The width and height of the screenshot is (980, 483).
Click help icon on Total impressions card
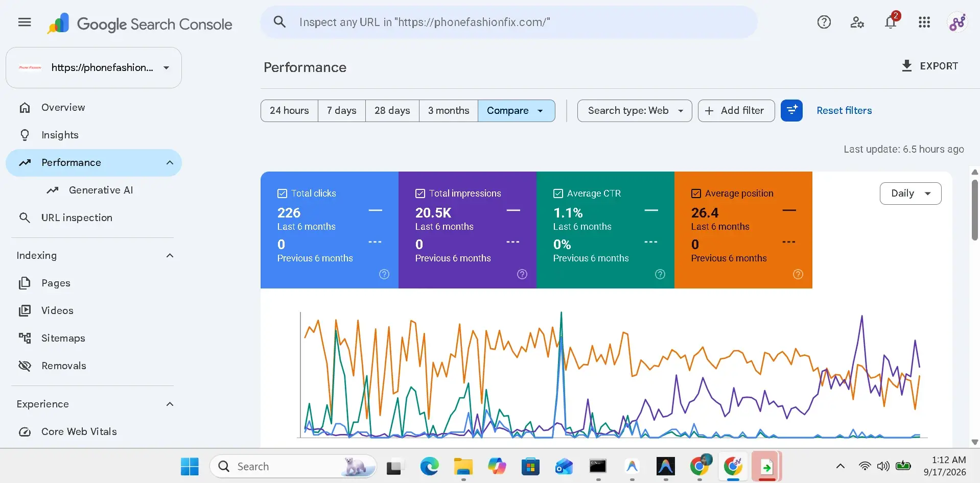[522, 274]
